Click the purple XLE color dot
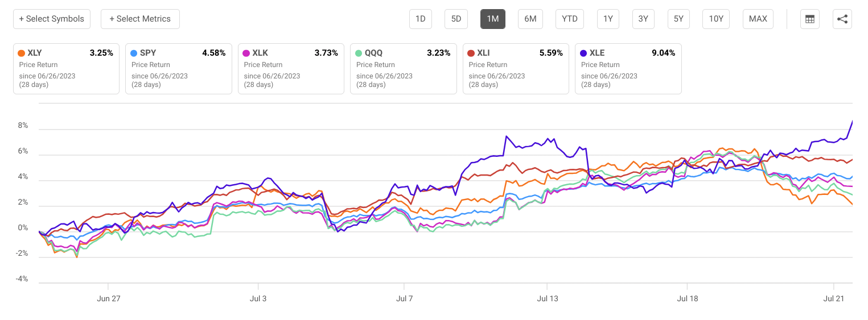This screenshot has width=868, height=320. [583, 53]
